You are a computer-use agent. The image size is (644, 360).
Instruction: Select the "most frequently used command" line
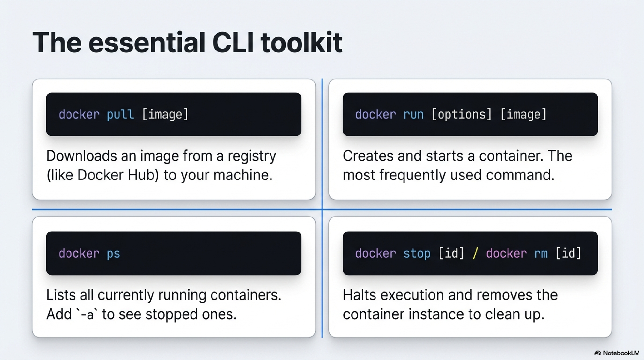pos(449,175)
